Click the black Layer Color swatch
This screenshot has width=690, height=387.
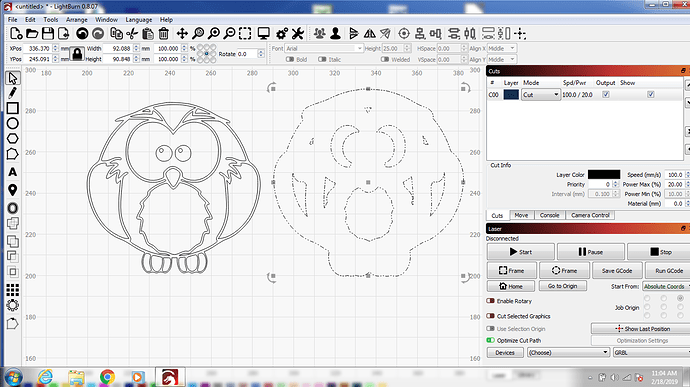604,175
